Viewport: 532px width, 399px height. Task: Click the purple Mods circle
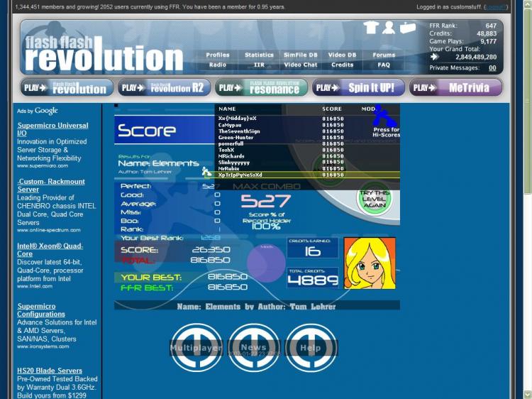(266, 262)
